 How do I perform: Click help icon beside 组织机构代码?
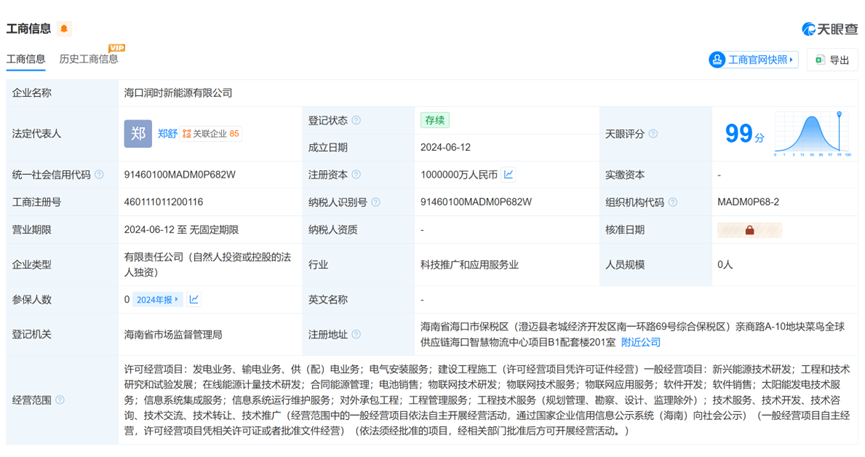point(674,202)
